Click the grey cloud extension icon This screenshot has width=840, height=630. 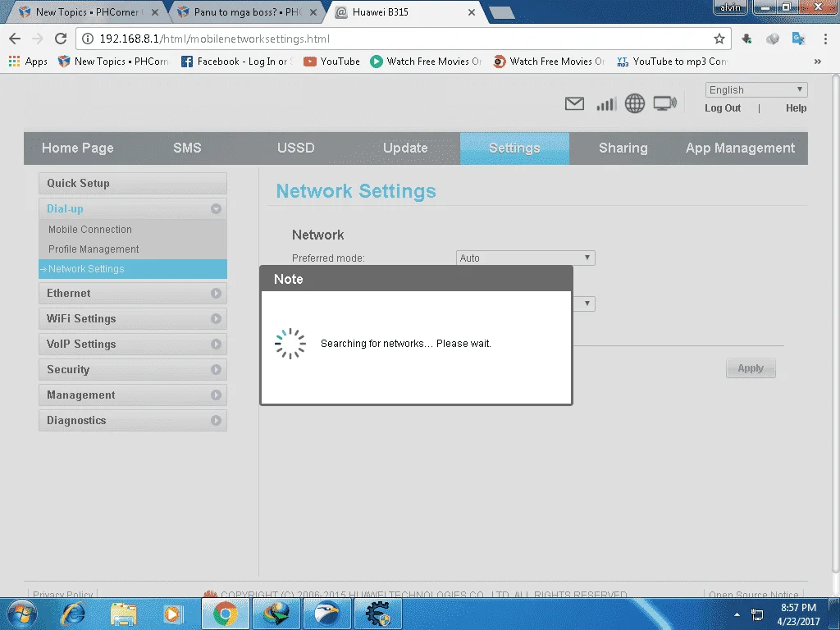coord(772,39)
